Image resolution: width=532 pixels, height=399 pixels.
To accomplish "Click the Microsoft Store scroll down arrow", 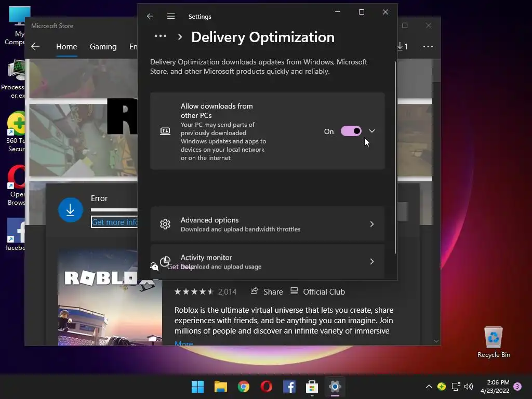I will 436,341.
